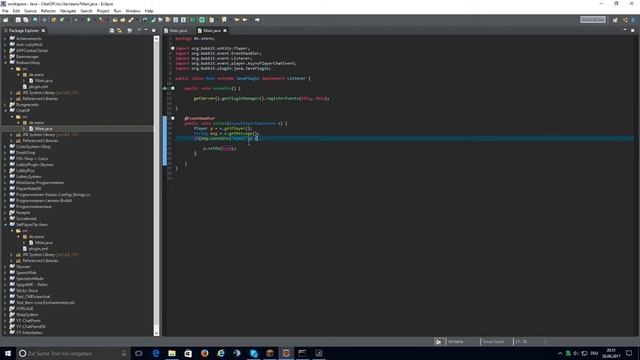Select the Anti-LabyMod project
The height and width of the screenshot is (360, 640).
click(29, 44)
